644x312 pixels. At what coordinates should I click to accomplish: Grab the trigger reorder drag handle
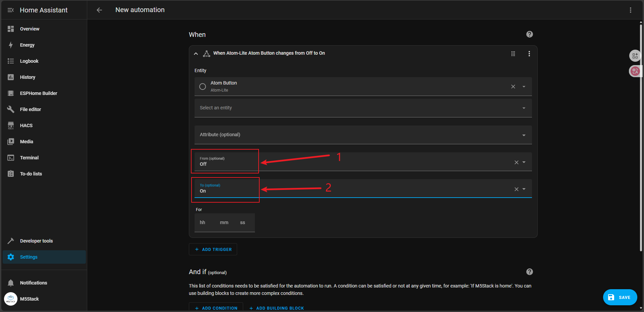pyautogui.click(x=513, y=54)
